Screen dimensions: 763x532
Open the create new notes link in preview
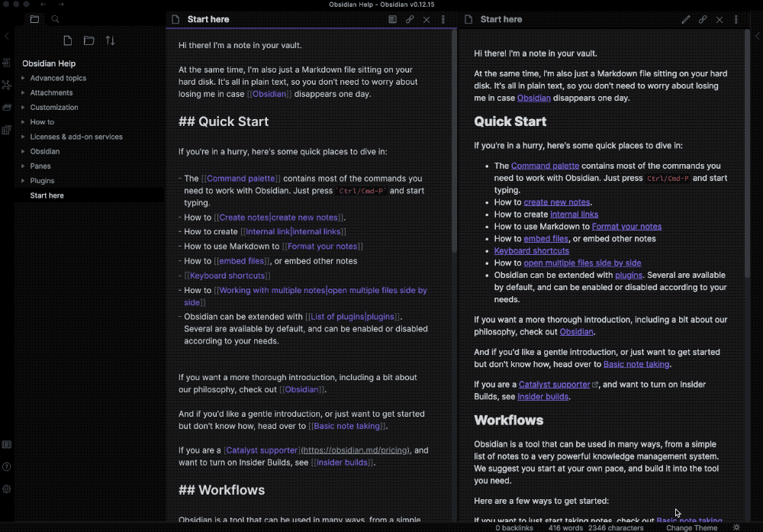[x=557, y=202]
